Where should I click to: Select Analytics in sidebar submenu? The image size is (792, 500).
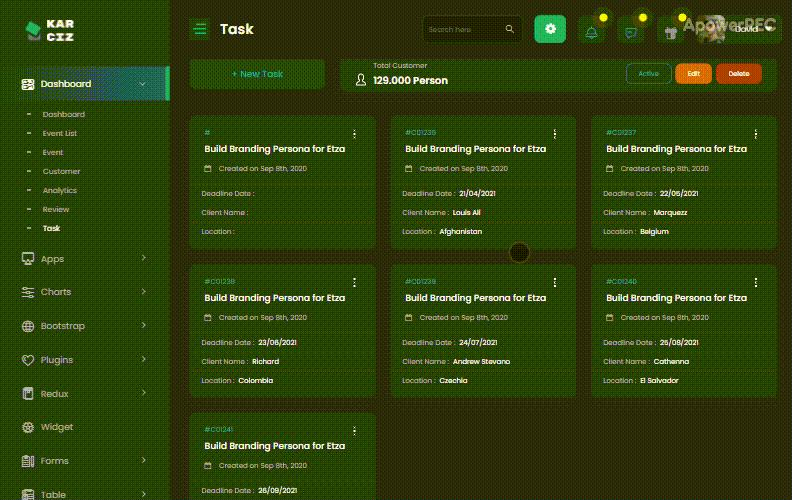59,190
